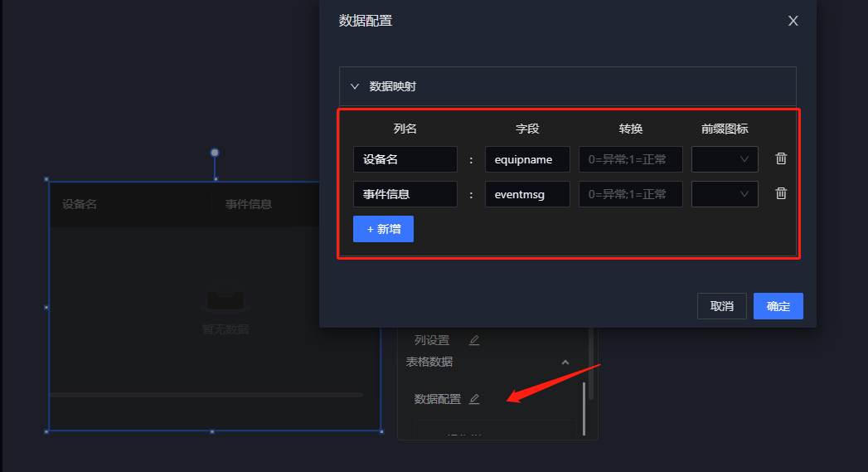Click the 列名 column header
The width and height of the screenshot is (868, 472).
(405, 129)
